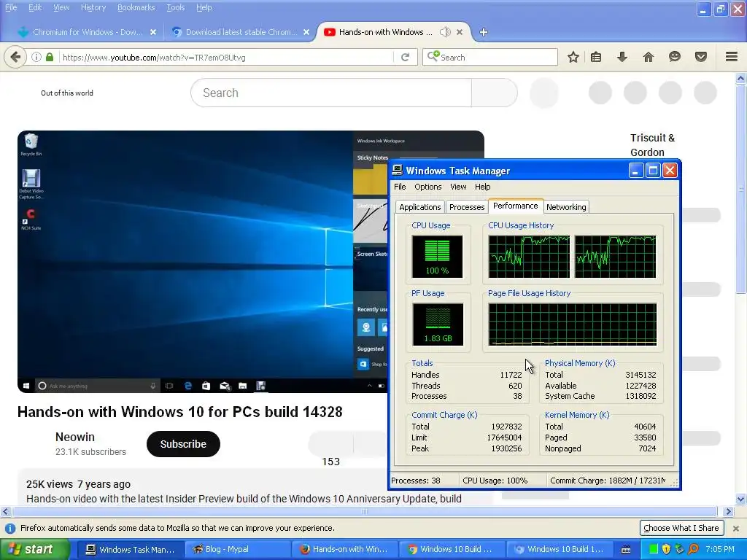Click the URL address bar

point(226,57)
